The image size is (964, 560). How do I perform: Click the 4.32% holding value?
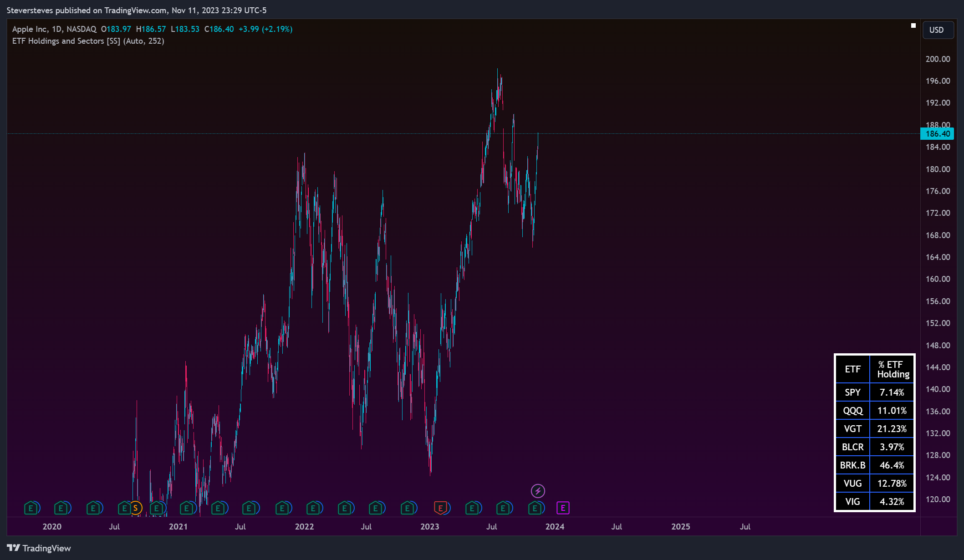coord(892,502)
